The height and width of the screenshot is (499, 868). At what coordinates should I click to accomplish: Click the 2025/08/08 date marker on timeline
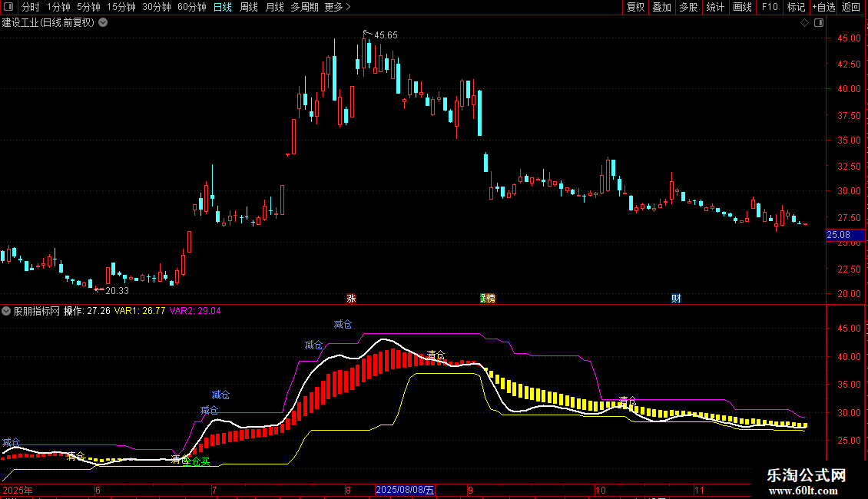[x=406, y=490]
